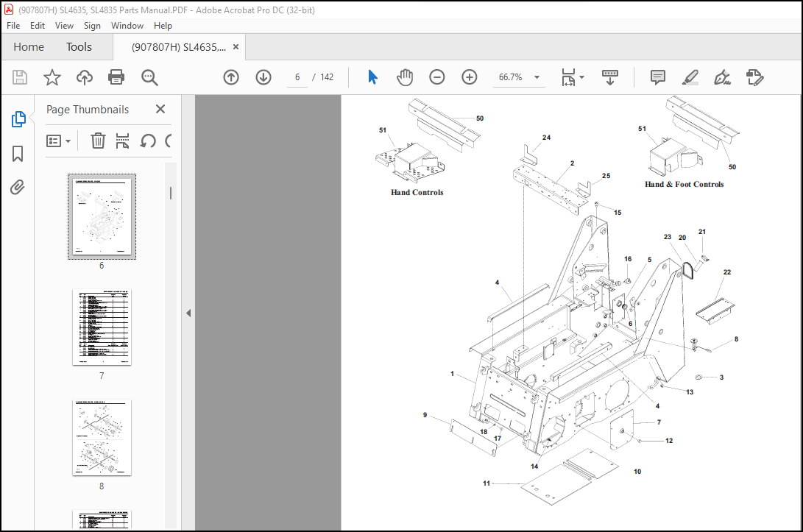803x532 pixels.
Task: Select page 8 thumbnail
Action: [102, 438]
